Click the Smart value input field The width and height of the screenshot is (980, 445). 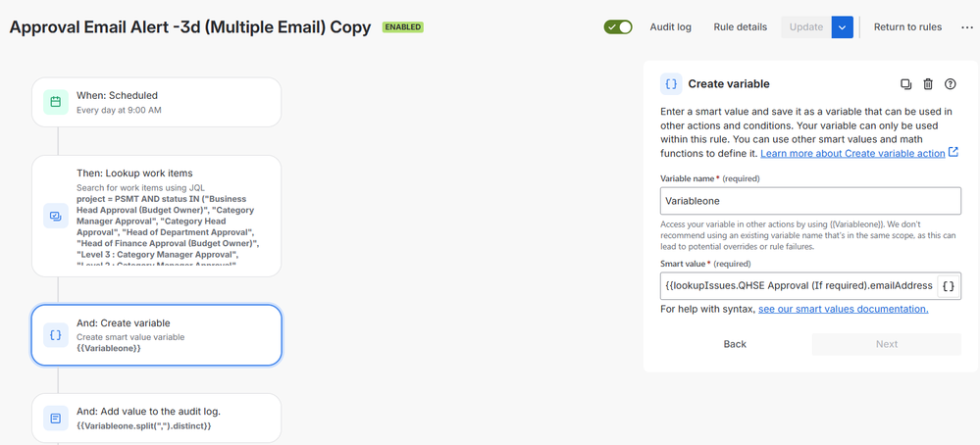pyautogui.click(x=799, y=286)
